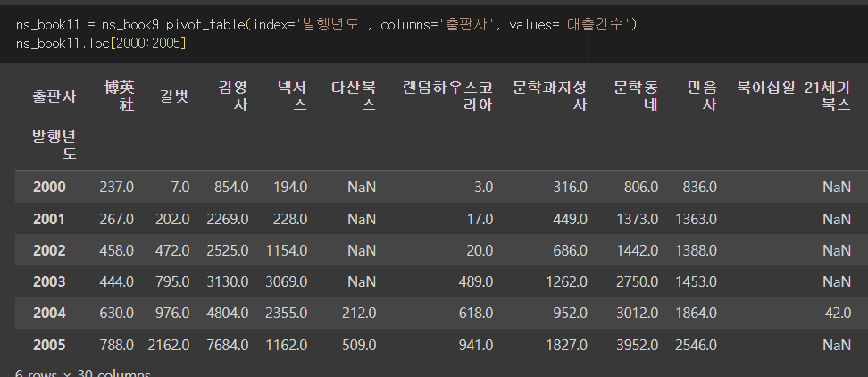Image resolution: width=868 pixels, height=377 pixels.
Task: Click the 458.0 cell in row 2002
Action: point(117,250)
